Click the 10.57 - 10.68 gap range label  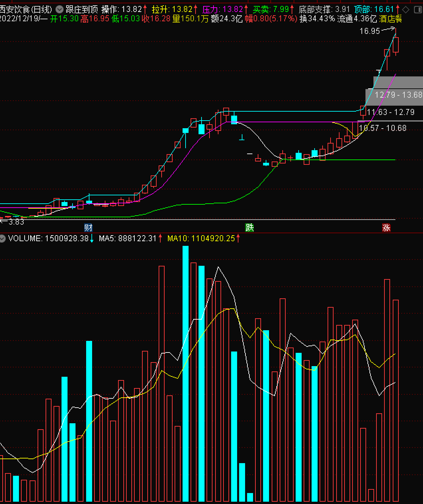[x=383, y=128]
